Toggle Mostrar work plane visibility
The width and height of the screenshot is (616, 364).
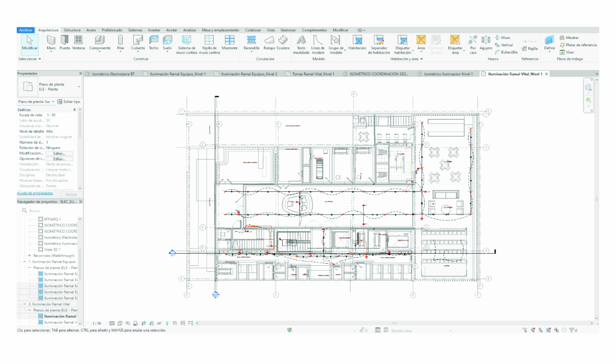(x=569, y=38)
